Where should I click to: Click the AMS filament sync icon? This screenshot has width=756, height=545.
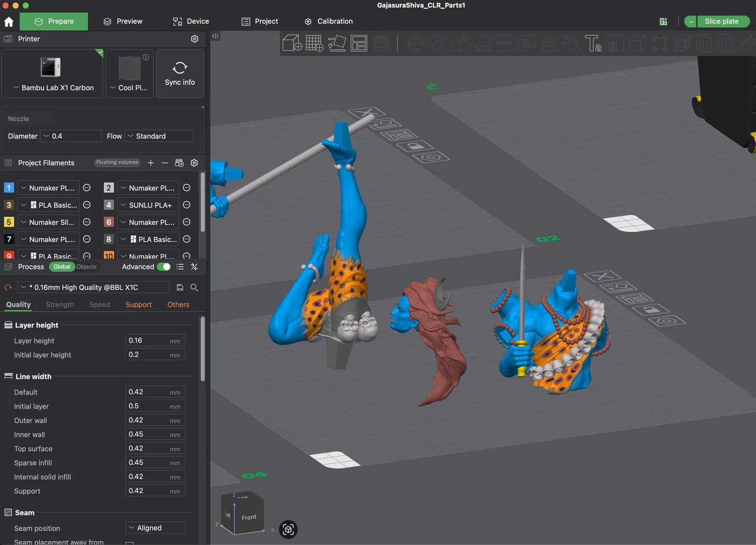[x=180, y=163]
